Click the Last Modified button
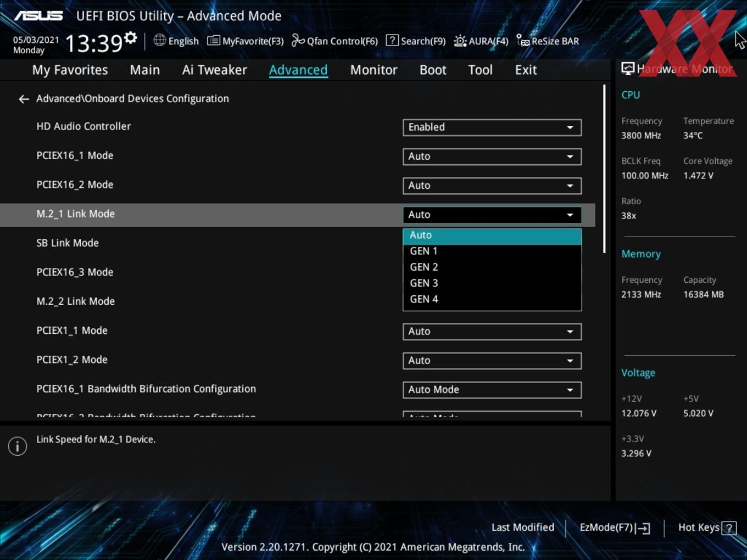The height and width of the screenshot is (560, 747). [522, 528]
